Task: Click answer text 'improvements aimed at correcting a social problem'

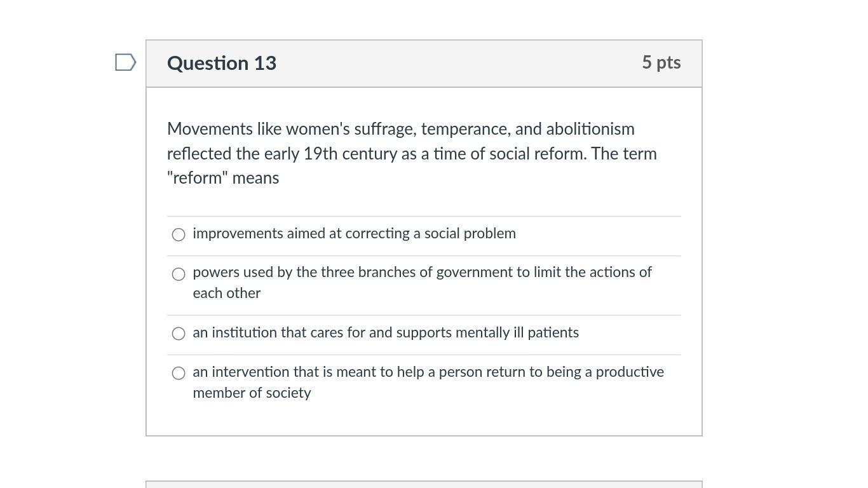Action: click(354, 234)
